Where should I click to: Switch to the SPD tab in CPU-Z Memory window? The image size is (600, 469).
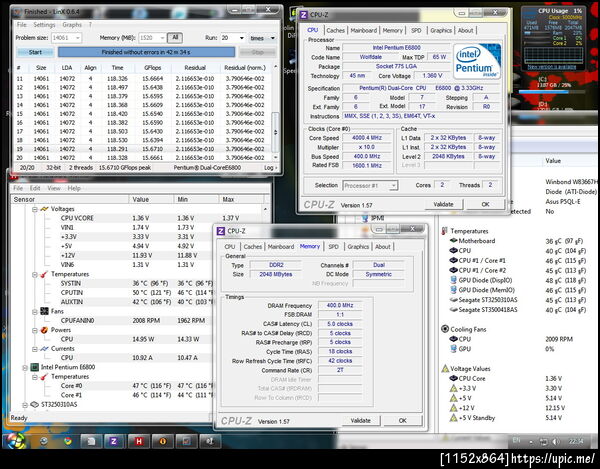pos(333,247)
